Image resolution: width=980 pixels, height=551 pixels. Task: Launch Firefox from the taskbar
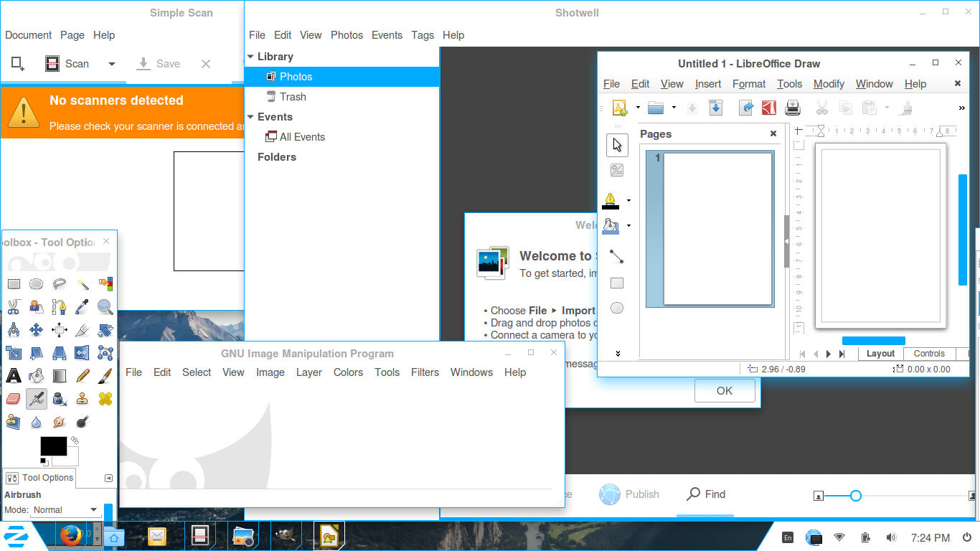tap(71, 535)
